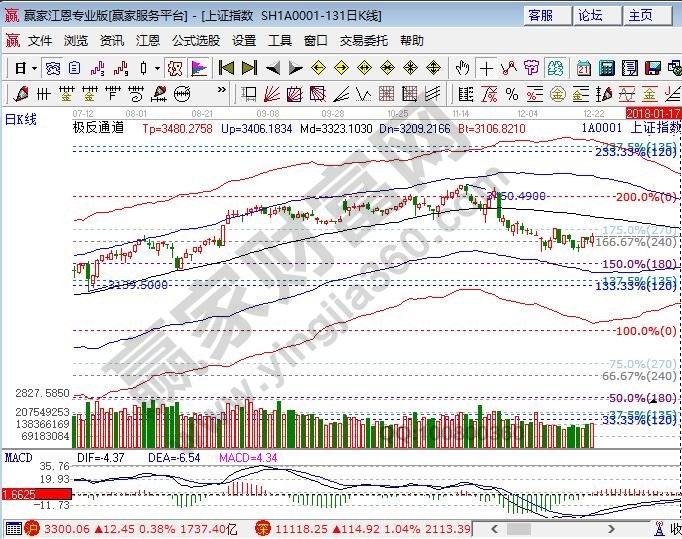
Task: Toggle the crosshair cursor button
Action: tap(486, 68)
